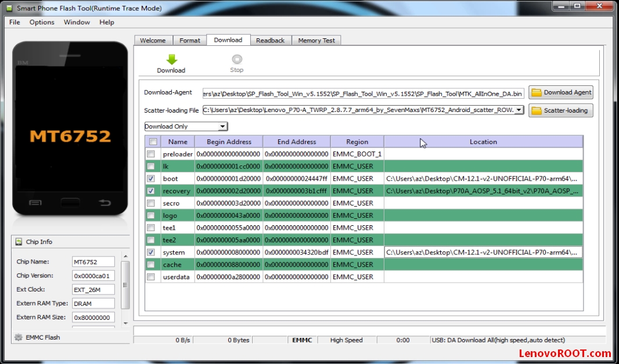Image resolution: width=619 pixels, height=364 pixels.
Task: Switch to the Memory Test tab
Action: click(x=316, y=40)
